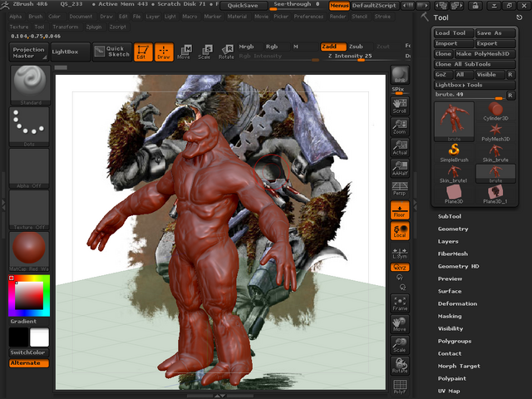The image size is (532, 399).
Task: Select the SimpleBrush tool
Action: tap(454, 153)
